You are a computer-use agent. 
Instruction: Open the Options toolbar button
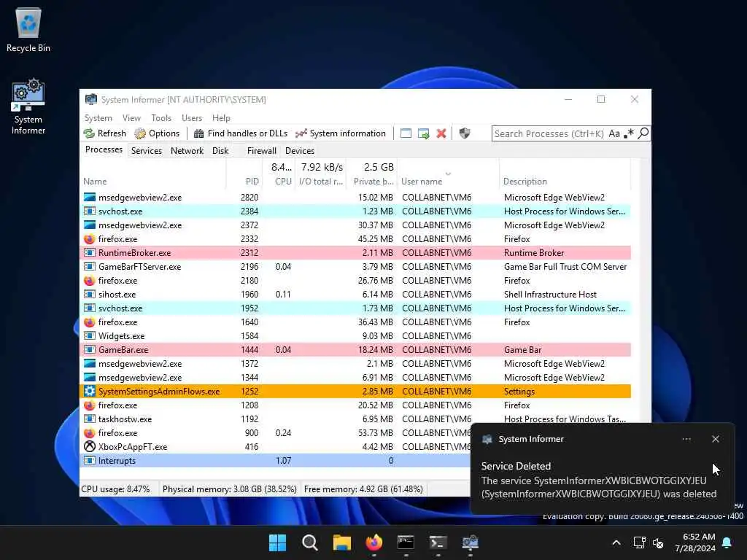[x=157, y=133]
